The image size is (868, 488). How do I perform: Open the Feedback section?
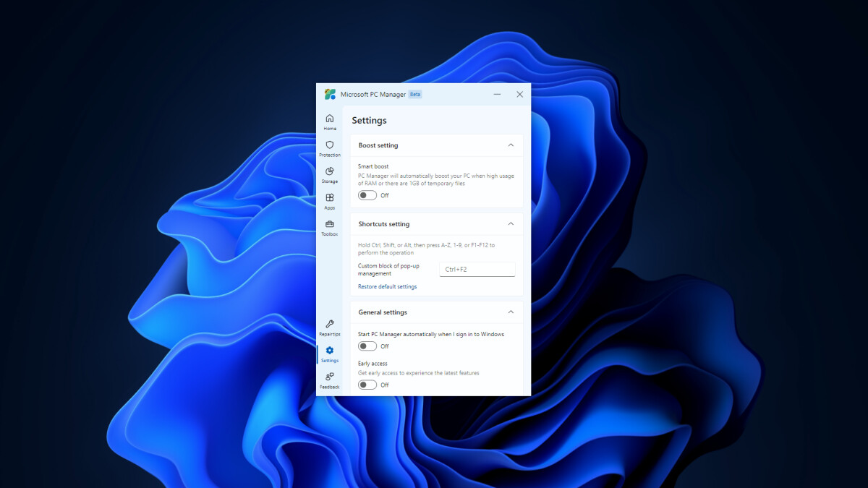[329, 380]
